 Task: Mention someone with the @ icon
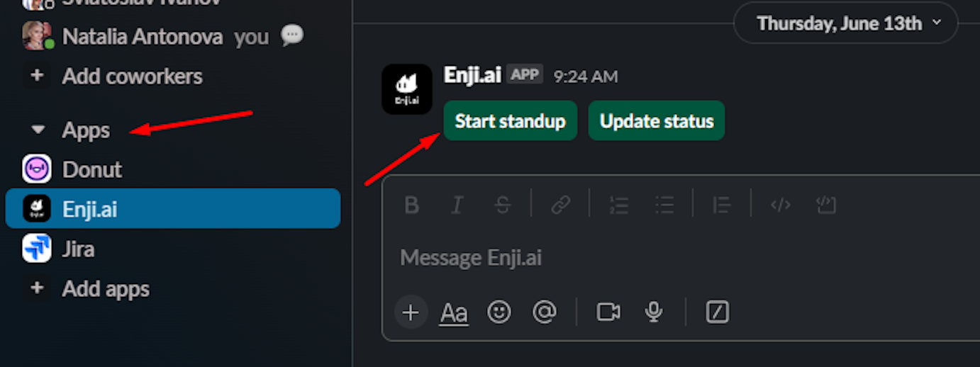[x=544, y=312]
